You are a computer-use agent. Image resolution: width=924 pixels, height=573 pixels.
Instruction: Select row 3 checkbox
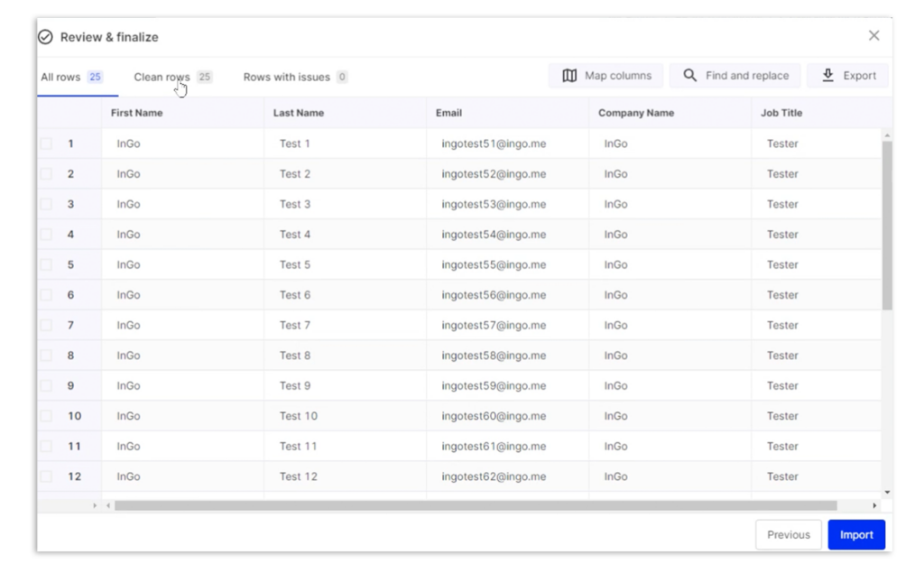point(46,204)
